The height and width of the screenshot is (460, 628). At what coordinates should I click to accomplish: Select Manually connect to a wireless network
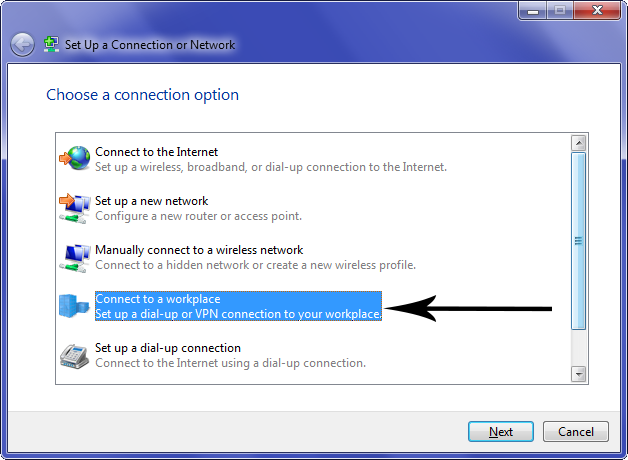(x=256, y=257)
